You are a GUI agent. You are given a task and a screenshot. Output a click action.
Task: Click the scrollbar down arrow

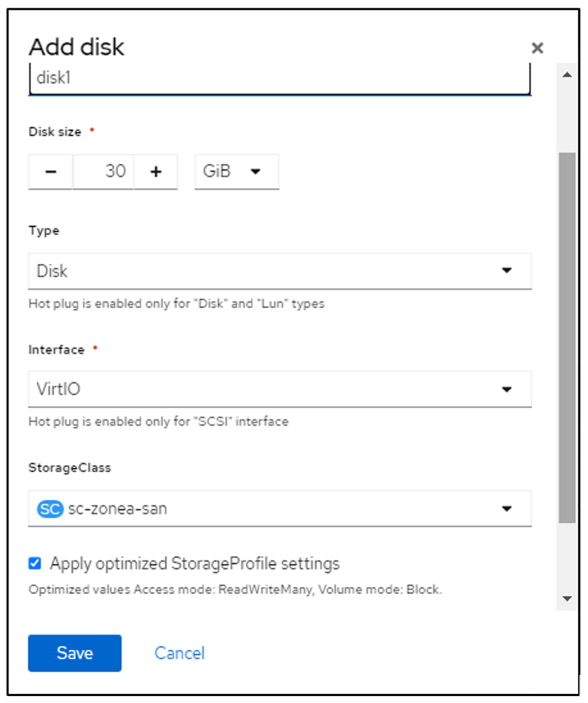567,598
